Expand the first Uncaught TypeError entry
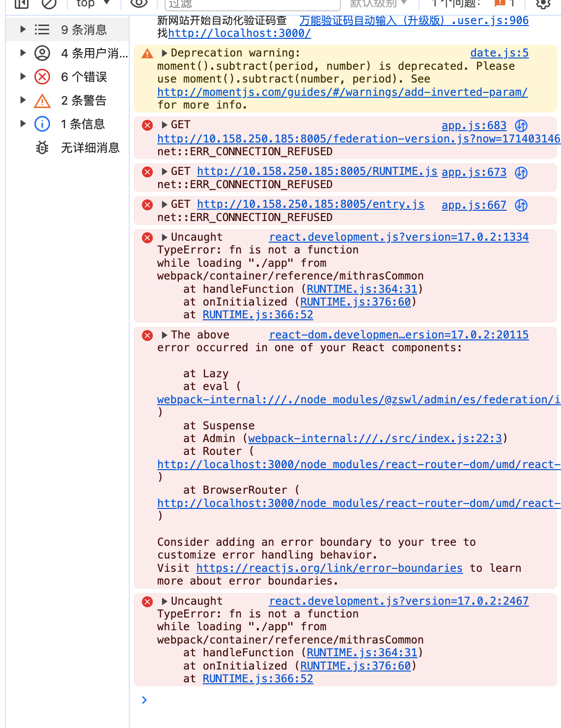The image size is (561, 728). [165, 237]
